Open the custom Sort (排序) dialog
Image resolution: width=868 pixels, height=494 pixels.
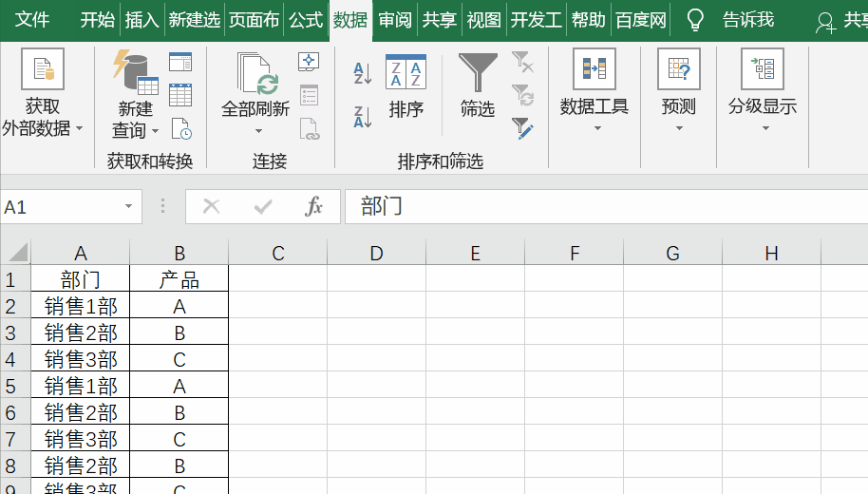click(x=406, y=71)
